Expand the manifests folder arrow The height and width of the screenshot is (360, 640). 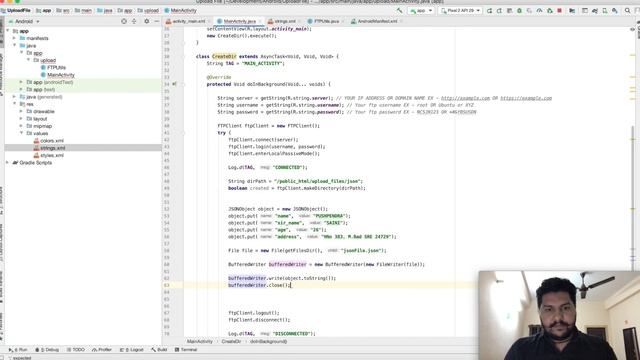15,38
